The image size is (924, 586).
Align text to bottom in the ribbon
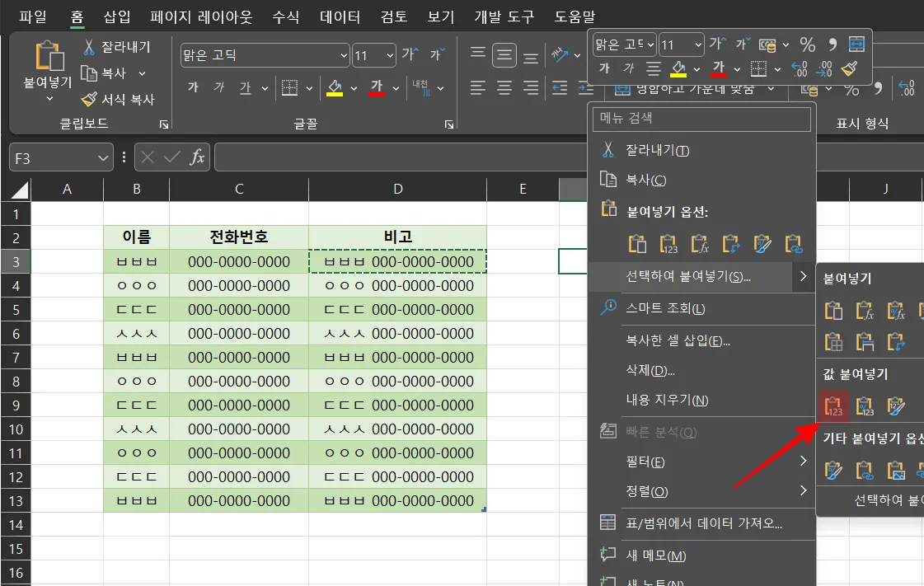click(530, 56)
